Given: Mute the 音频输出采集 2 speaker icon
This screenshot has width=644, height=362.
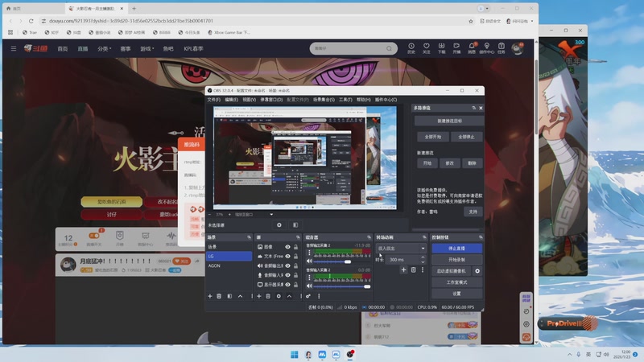Looking at the screenshot, I should coord(310,261).
